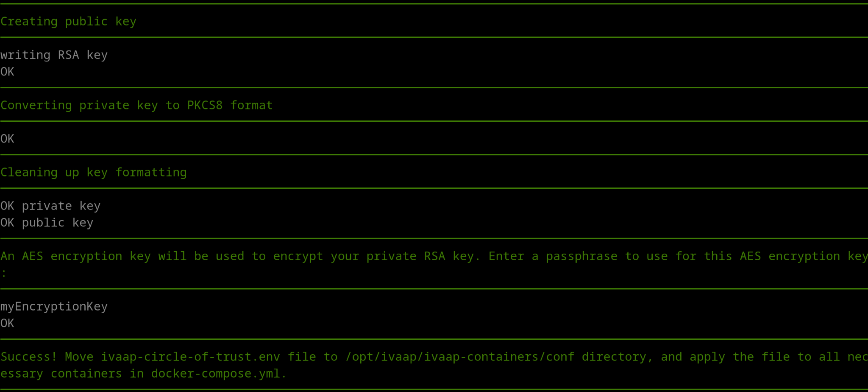Click the OK below "writing RSA key"
Viewport: 868px width, 392px height.
tap(7, 72)
